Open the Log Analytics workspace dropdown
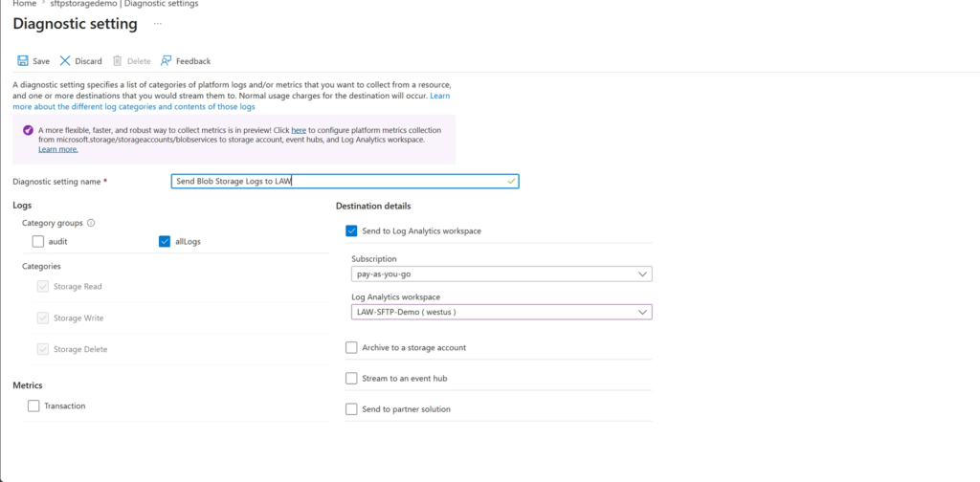The height and width of the screenshot is (482, 980). (x=501, y=312)
